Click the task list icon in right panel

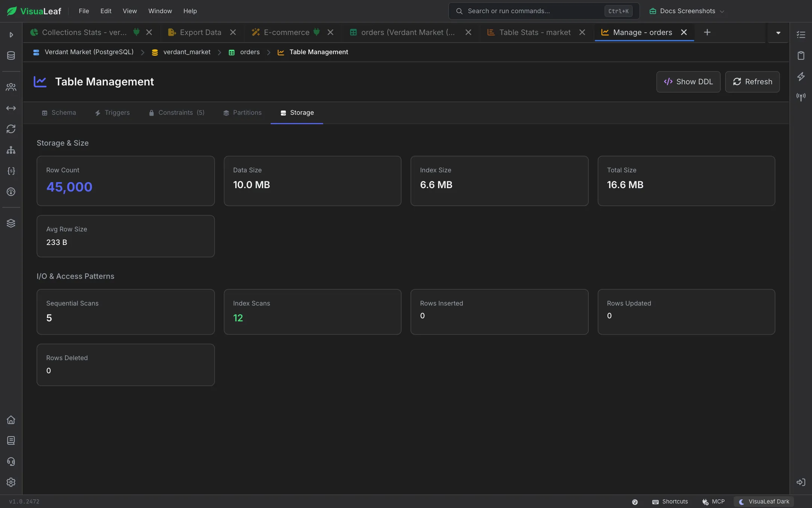click(801, 35)
